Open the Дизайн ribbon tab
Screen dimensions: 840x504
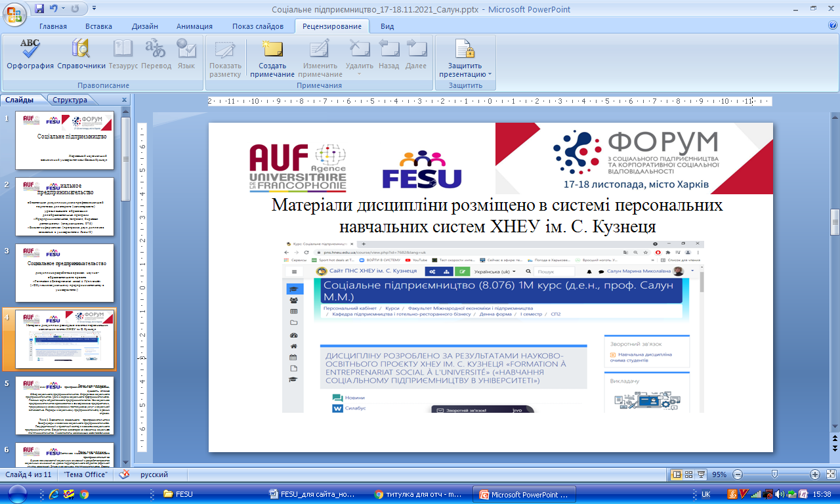point(144,26)
